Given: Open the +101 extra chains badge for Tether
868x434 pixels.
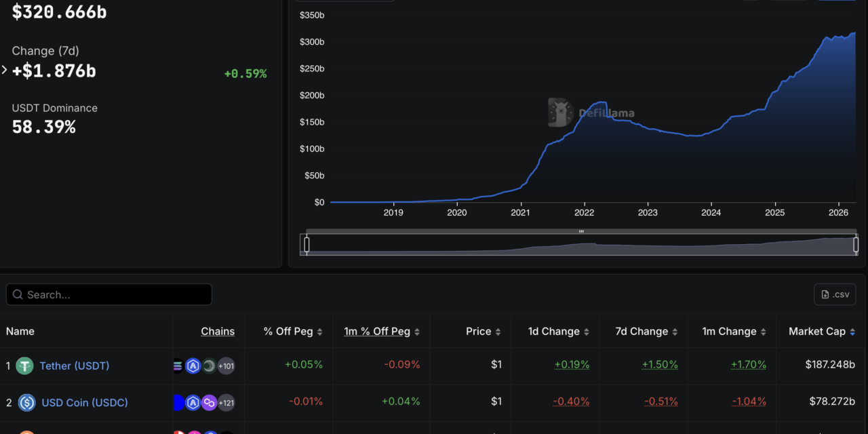Looking at the screenshot, I should click(226, 366).
